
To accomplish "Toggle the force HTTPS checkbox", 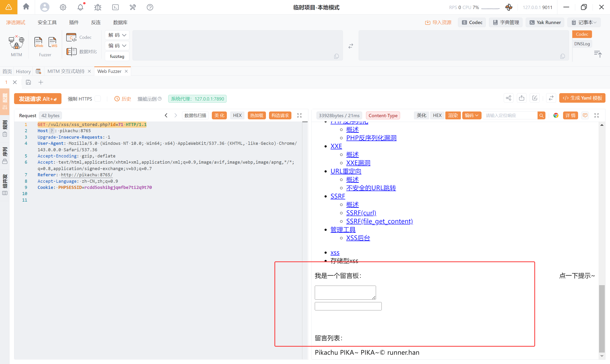I will tap(98, 99).
